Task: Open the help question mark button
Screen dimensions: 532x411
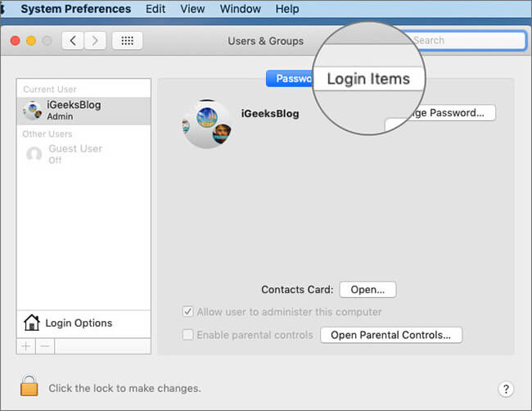Action: 505,389
